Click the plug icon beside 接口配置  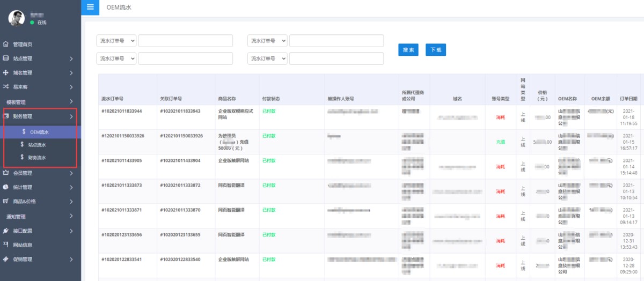pyautogui.click(x=6, y=231)
